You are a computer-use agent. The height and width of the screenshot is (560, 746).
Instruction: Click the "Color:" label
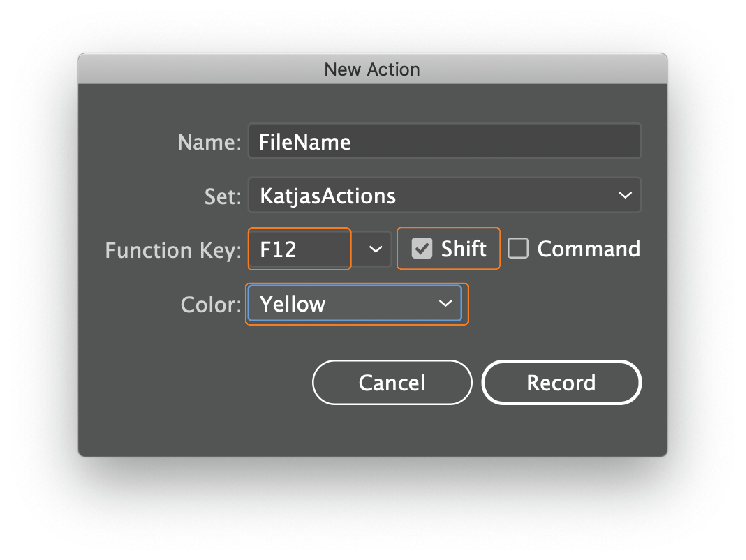pos(211,305)
